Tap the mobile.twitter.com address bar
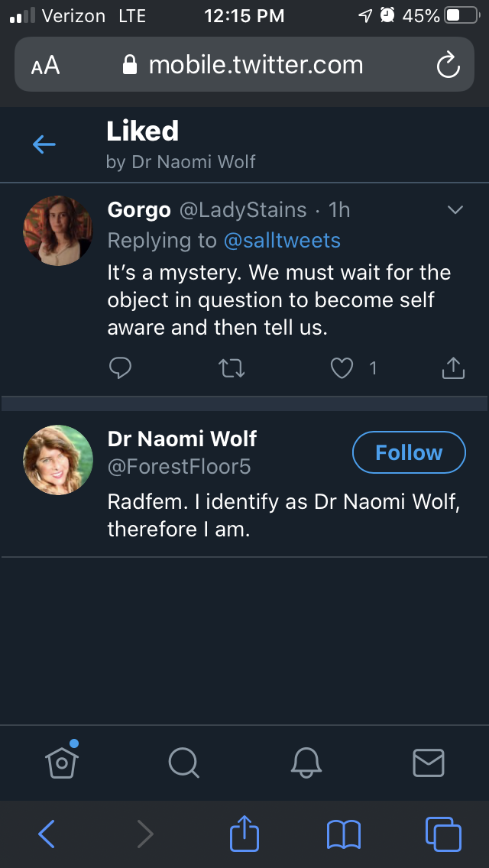 point(244,65)
